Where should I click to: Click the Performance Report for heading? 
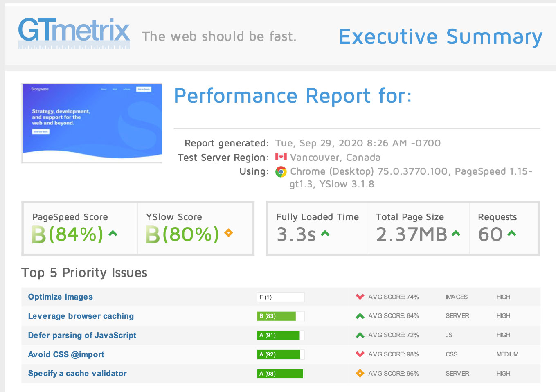point(293,96)
